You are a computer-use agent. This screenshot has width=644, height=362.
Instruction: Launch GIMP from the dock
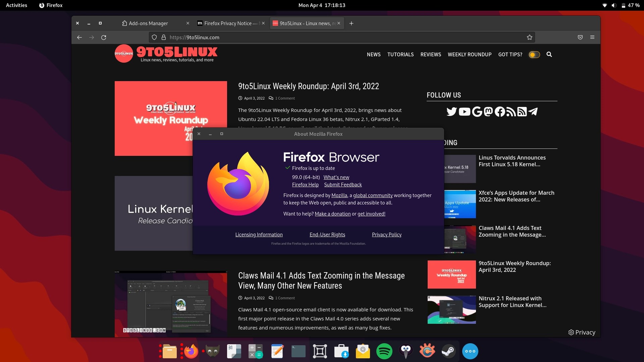[x=212, y=351]
